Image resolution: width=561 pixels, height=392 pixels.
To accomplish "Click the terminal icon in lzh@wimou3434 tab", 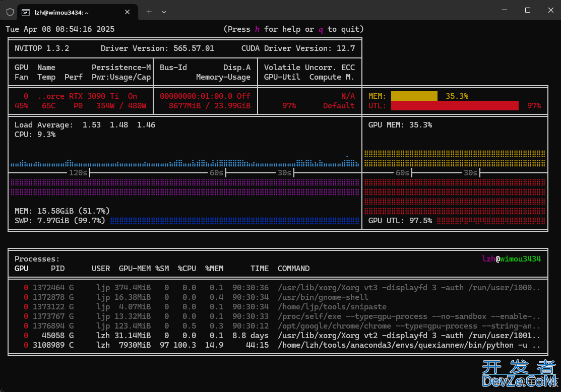I will coord(25,13).
